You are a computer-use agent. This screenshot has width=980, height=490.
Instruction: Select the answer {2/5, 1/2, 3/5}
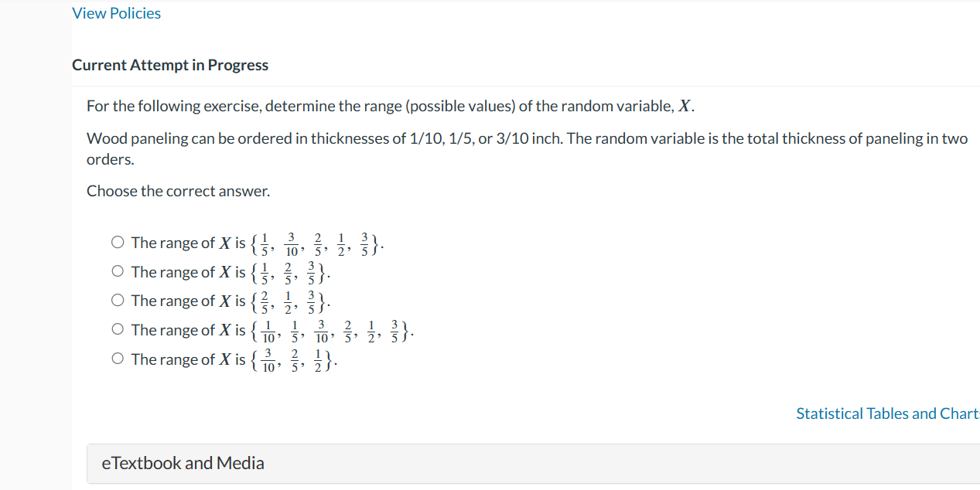118,300
